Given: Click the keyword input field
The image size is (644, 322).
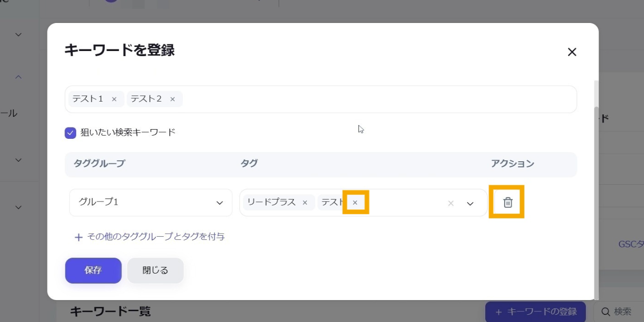Looking at the screenshot, I should coord(378,99).
